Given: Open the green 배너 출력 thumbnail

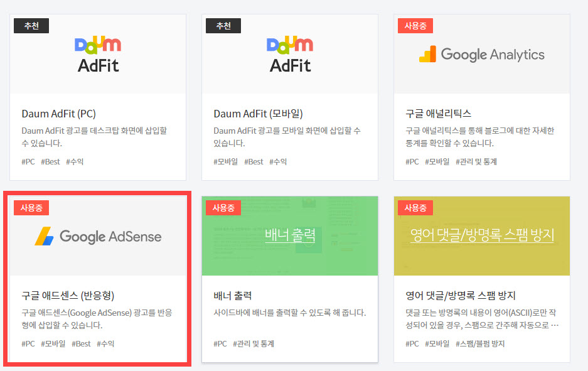Looking at the screenshot, I should [290, 235].
